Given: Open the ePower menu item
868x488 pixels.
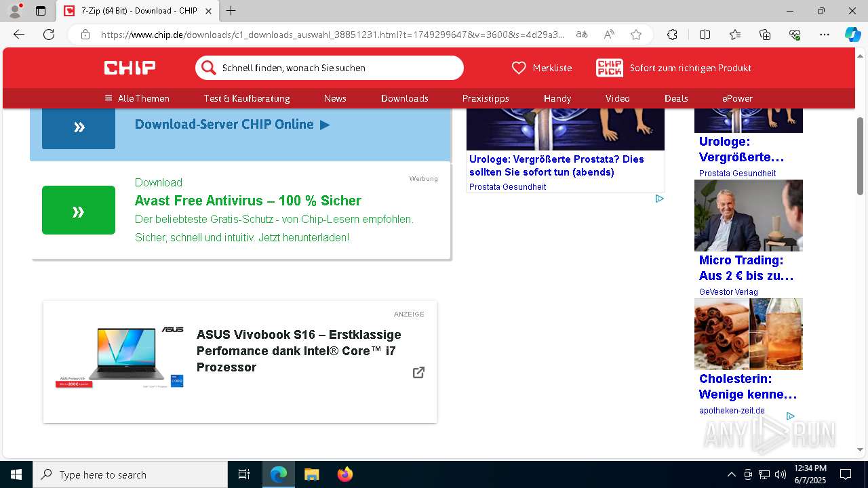Looking at the screenshot, I should pos(737,98).
